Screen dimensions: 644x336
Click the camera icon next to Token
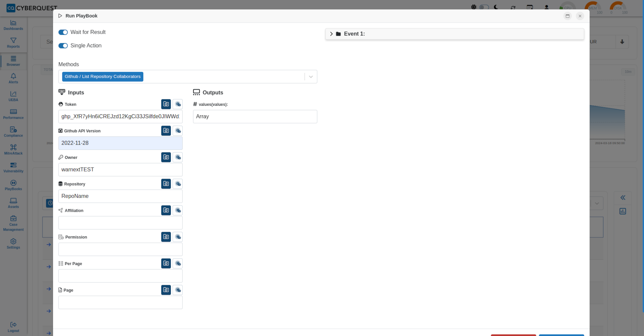point(166,104)
